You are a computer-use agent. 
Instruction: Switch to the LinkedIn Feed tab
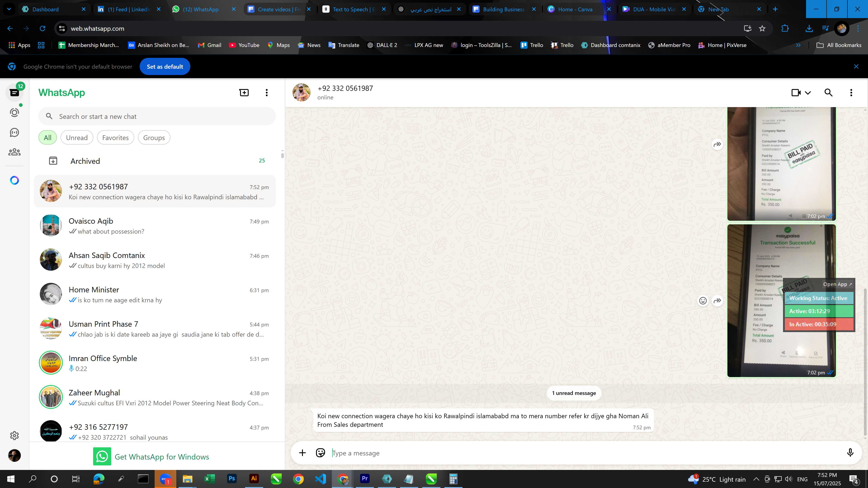tap(129, 9)
